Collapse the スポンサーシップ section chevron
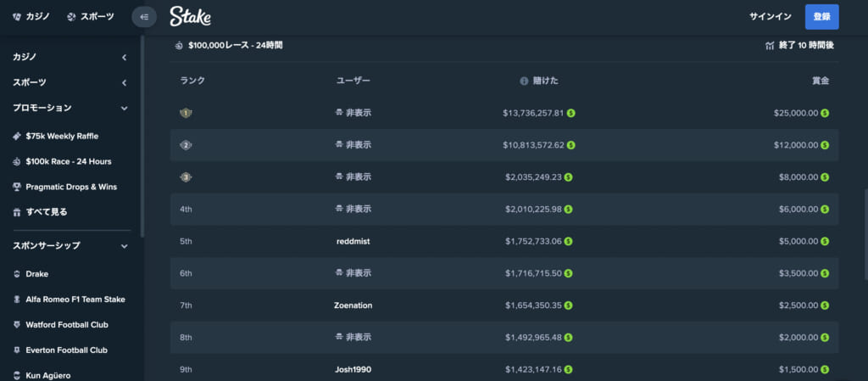 125,246
